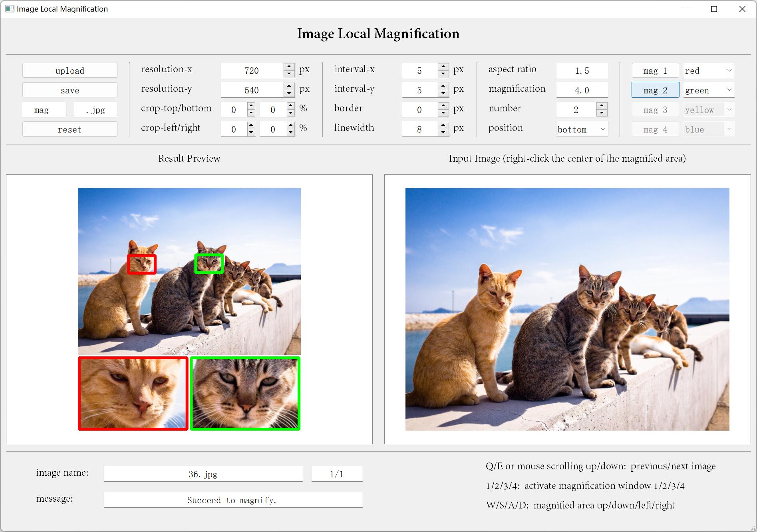Increase number of windows up arrow

[602, 106]
